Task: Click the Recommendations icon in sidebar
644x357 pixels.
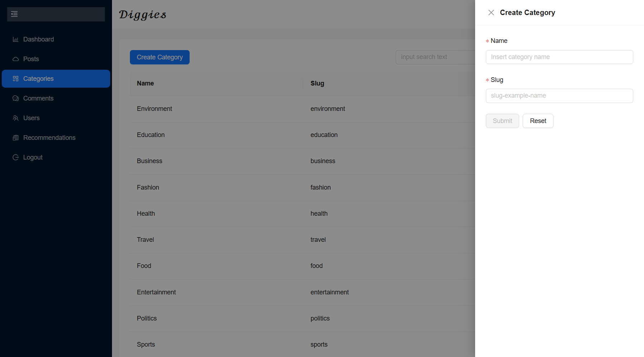Action: click(x=15, y=138)
